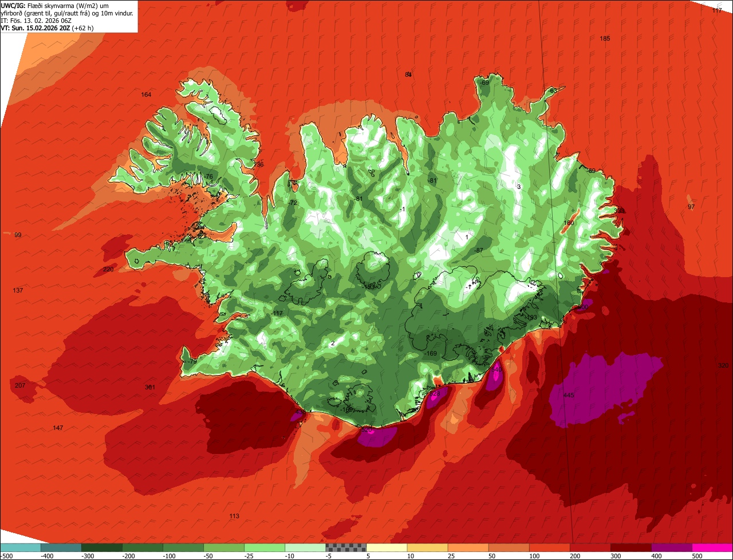Screen dimensions: 733x560
Task: Click the "-72" value in northwest Iceland
Action: coord(293,203)
